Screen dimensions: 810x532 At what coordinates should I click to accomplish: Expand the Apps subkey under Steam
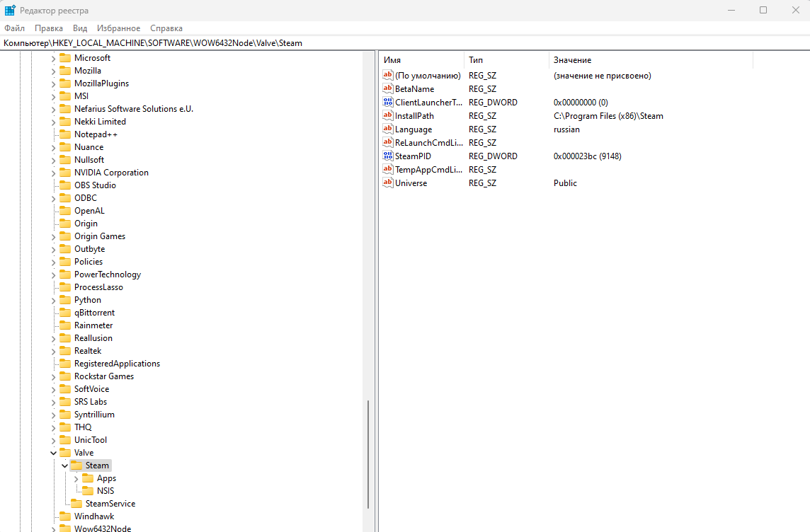click(76, 478)
